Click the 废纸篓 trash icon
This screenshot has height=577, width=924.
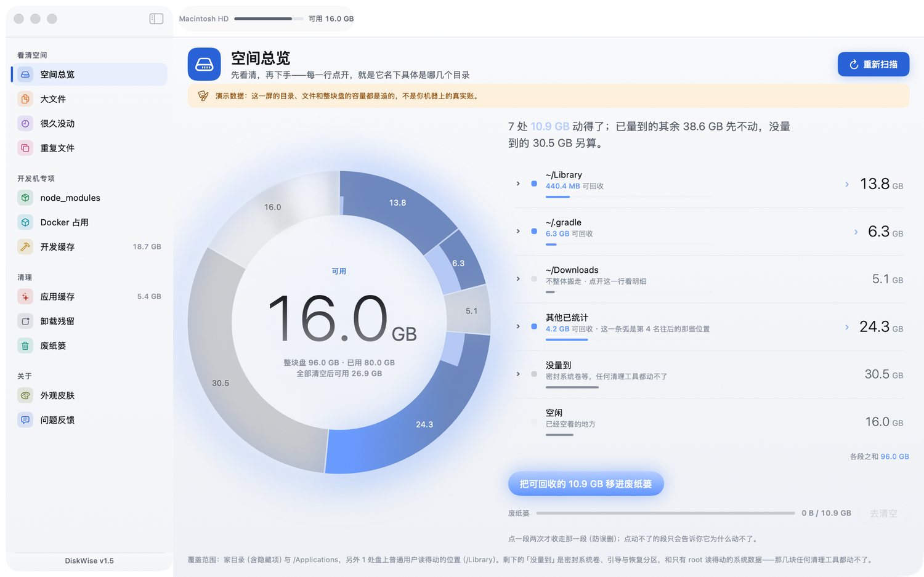tap(25, 346)
